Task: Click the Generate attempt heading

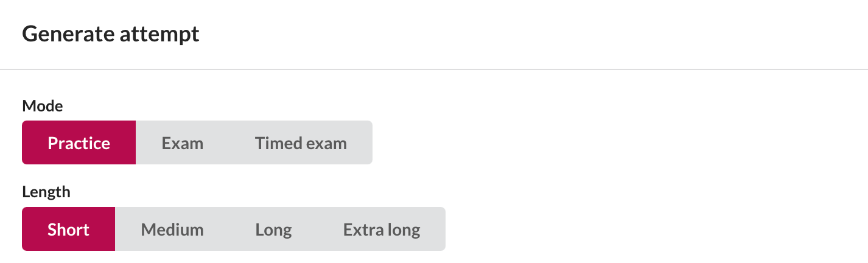Action: click(111, 34)
